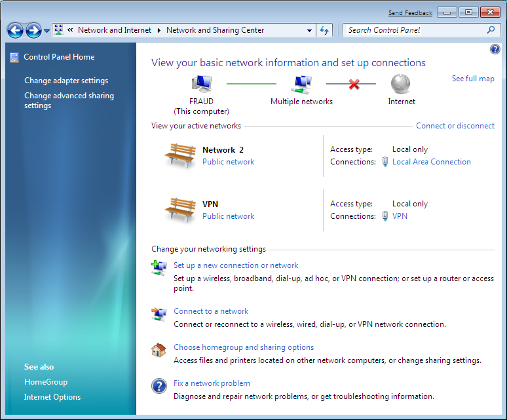Click the Multiple networks label
The height and width of the screenshot is (420, 507).
[301, 102]
